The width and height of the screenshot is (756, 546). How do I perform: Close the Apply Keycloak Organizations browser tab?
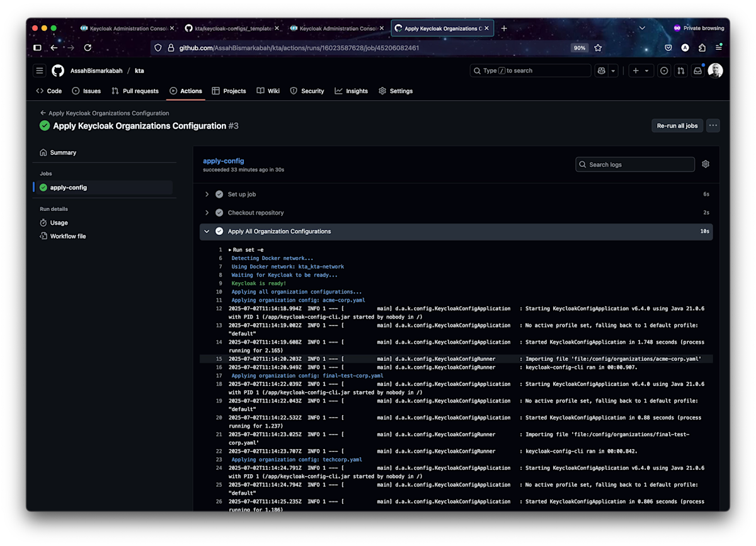pyautogui.click(x=488, y=28)
